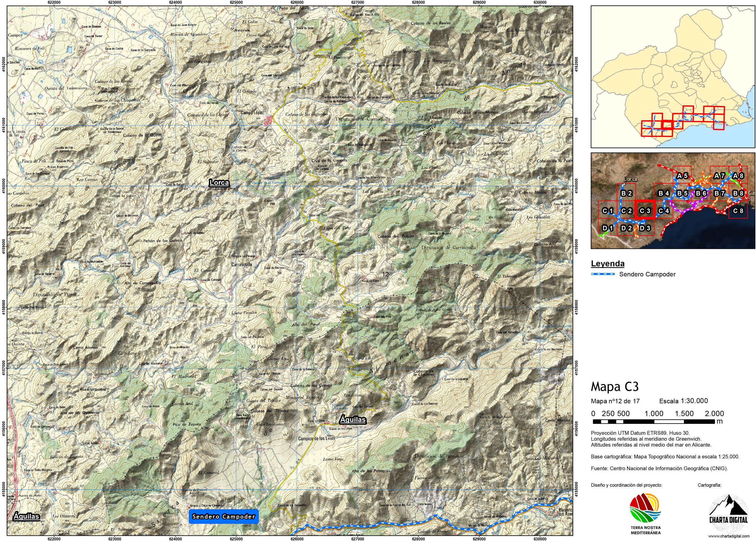Select the D3 tile in index map

coord(645,228)
